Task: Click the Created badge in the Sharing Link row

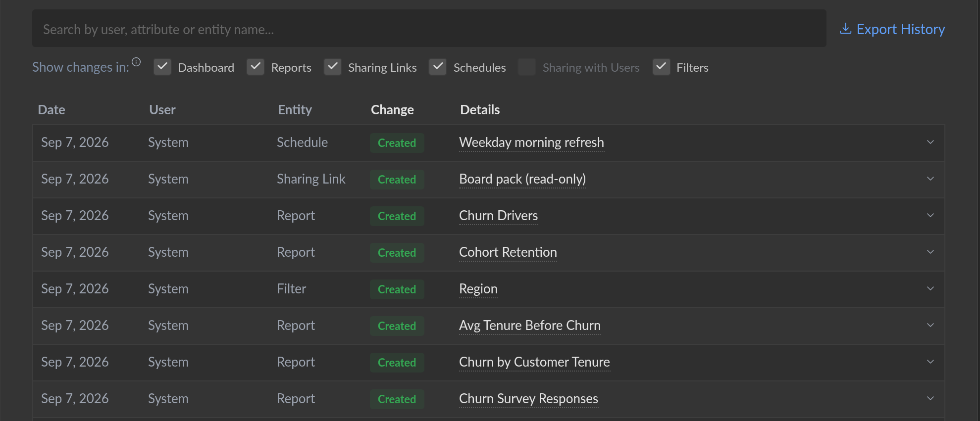Action: point(397,180)
